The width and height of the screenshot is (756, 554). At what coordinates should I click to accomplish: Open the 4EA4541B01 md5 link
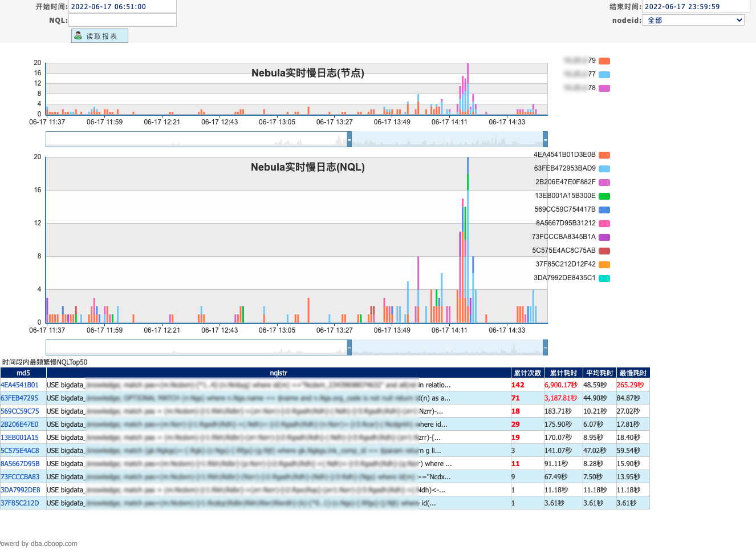click(20, 385)
